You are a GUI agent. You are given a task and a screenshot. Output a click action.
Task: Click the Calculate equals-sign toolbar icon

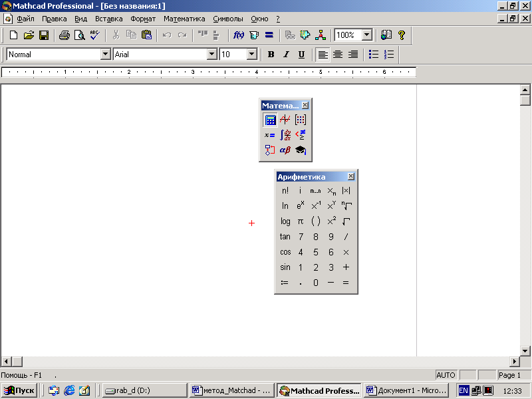(269, 35)
